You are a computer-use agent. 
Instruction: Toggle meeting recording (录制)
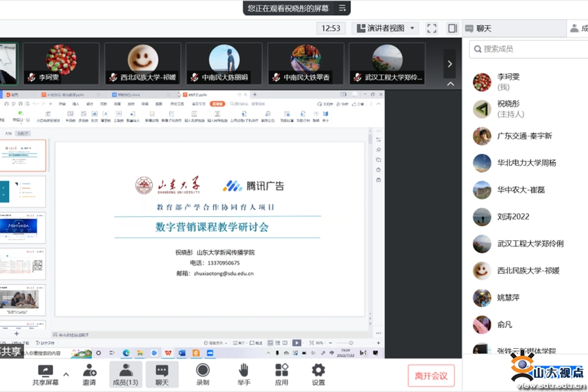click(x=203, y=370)
